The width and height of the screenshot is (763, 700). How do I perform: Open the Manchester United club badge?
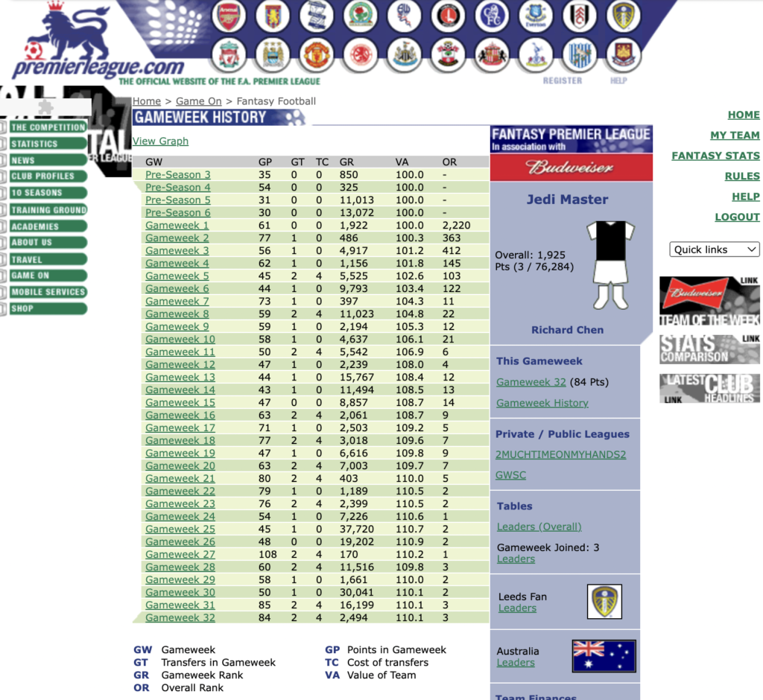tap(316, 54)
